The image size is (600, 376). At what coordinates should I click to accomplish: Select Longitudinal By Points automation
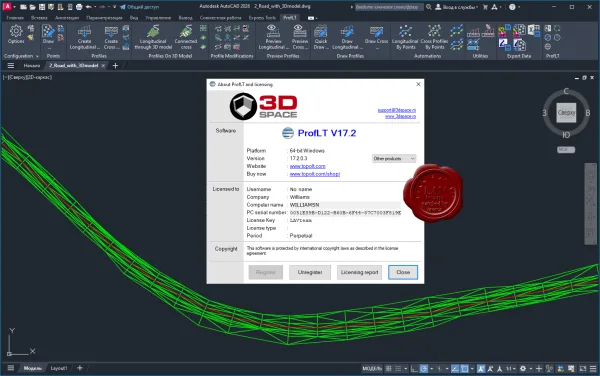[405, 37]
